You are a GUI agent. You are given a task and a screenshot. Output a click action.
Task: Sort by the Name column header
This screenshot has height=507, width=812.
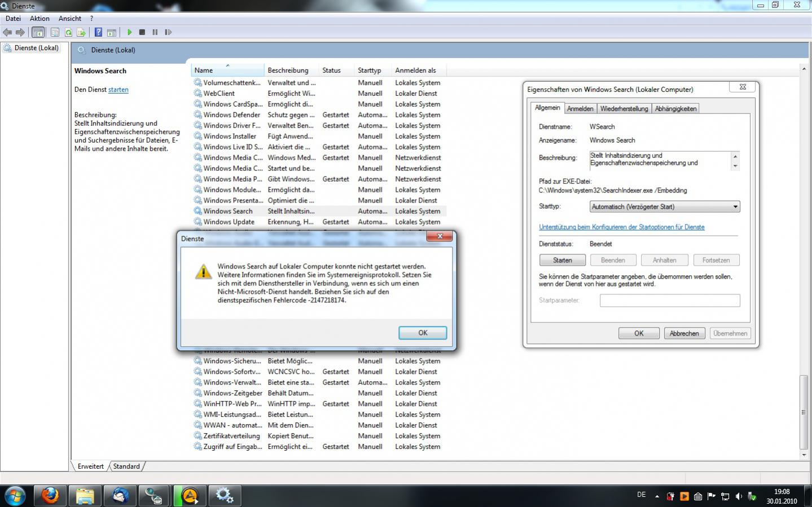(227, 70)
